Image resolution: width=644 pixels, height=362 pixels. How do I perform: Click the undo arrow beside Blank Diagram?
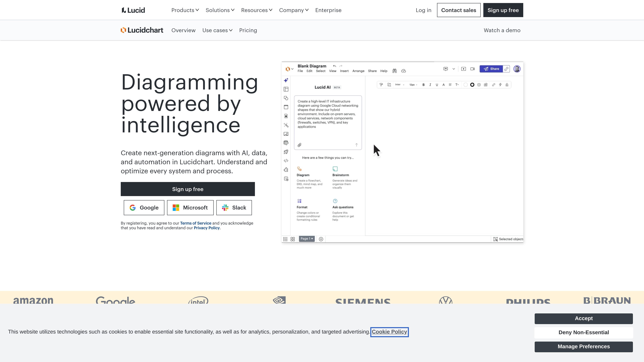tap(335, 66)
